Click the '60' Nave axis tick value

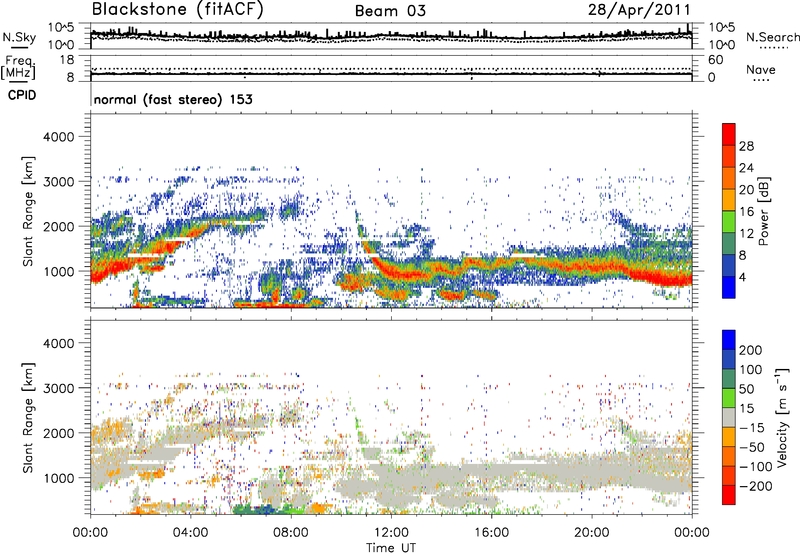[715, 60]
